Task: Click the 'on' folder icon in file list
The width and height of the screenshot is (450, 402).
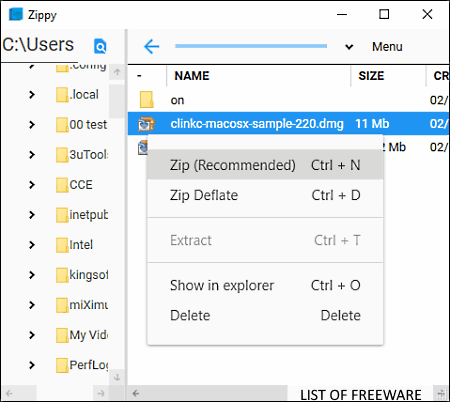Action: point(147,100)
